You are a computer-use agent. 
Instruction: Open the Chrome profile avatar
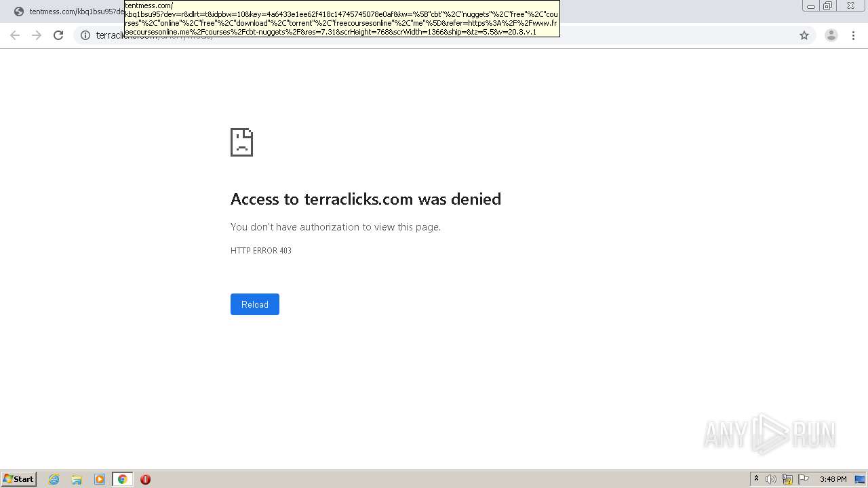tap(831, 35)
